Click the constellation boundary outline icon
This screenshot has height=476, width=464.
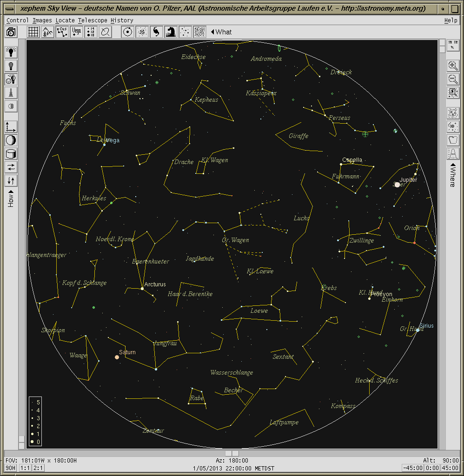coord(453,140)
